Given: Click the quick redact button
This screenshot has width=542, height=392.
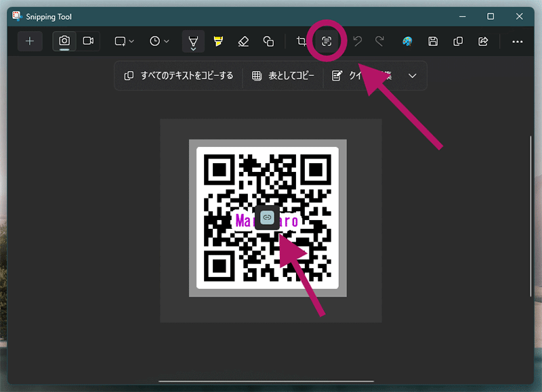Looking at the screenshot, I should click(363, 76).
